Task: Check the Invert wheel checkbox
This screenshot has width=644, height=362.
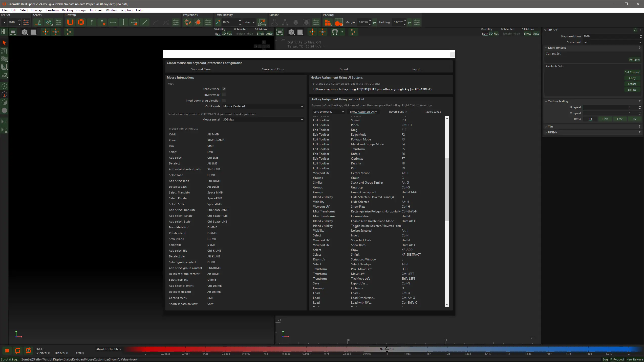Action: click(x=224, y=95)
